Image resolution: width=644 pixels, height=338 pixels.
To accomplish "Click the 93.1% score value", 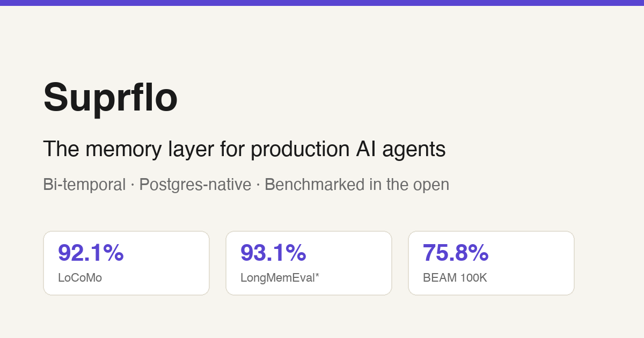I will click(273, 253).
